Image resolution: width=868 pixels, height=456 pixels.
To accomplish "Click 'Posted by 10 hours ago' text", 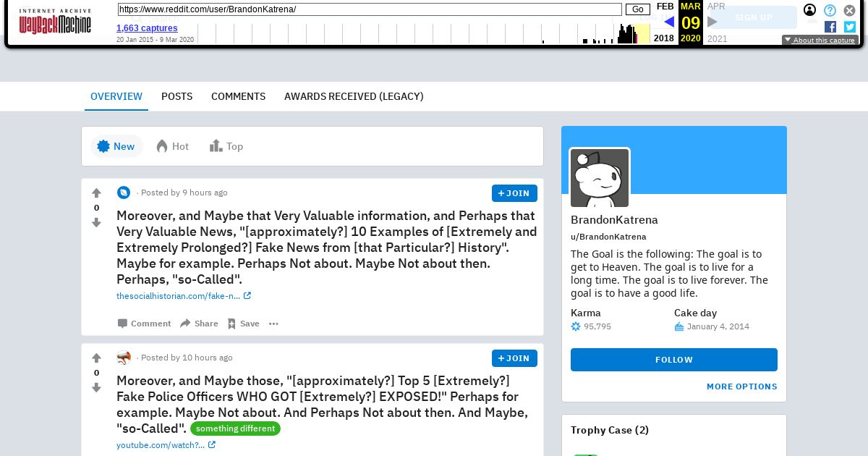I will pyautogui.click(x=187, y=358).
